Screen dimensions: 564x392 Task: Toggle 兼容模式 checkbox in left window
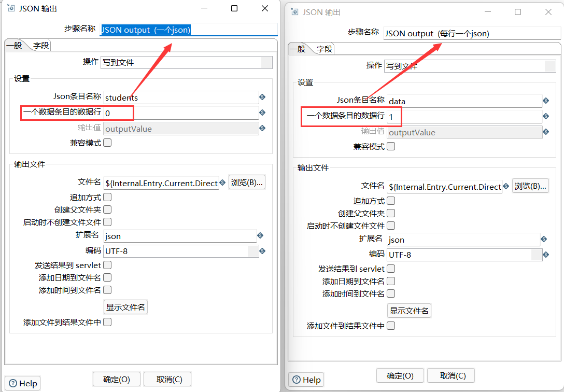pyautogui.click(x=107, y=143)
